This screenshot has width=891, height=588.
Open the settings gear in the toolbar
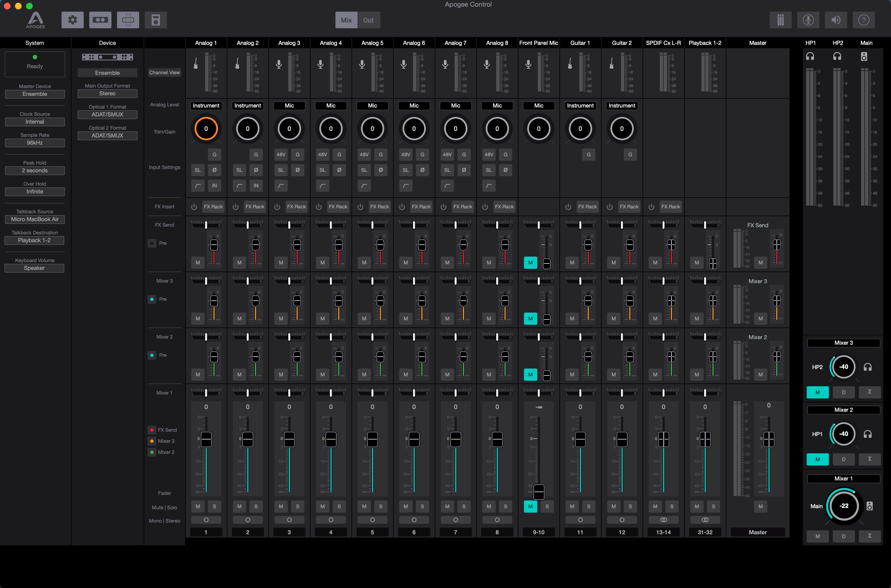pos(72,20)
